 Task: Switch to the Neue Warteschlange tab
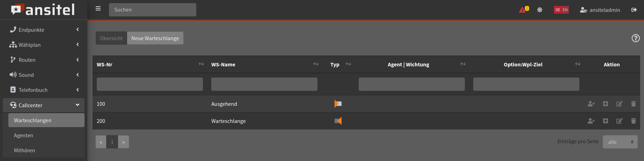155,38
